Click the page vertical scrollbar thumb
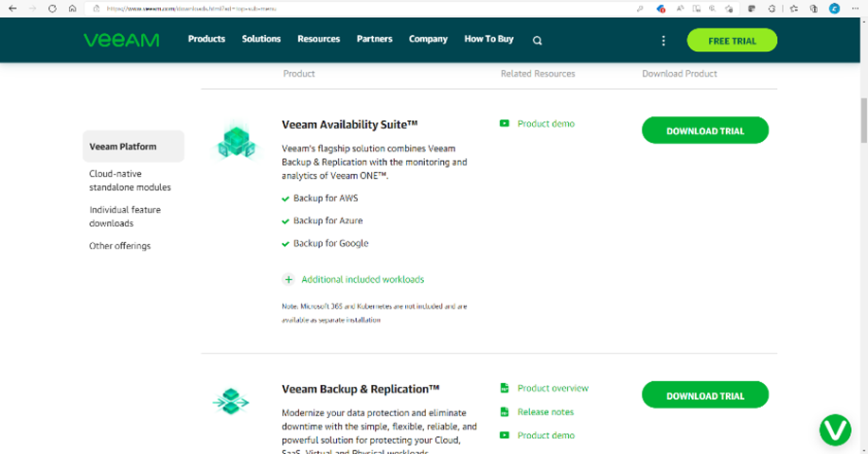Viewport: 868px width, 454px height. pos(863,120)
